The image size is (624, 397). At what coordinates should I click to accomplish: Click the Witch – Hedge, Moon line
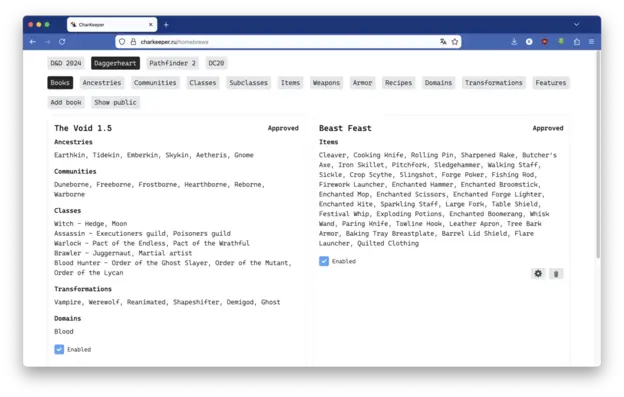[91, 224]
